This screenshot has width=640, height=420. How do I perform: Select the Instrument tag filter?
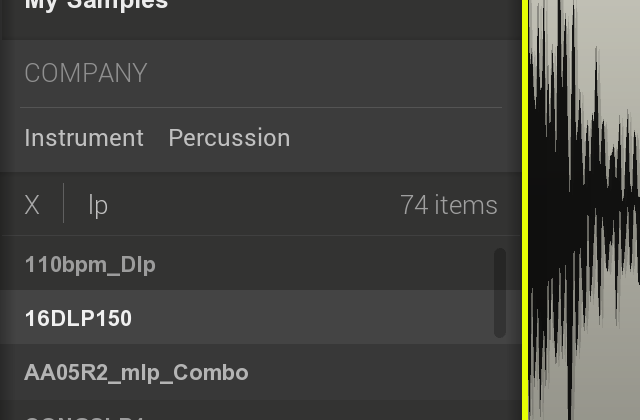84,138
